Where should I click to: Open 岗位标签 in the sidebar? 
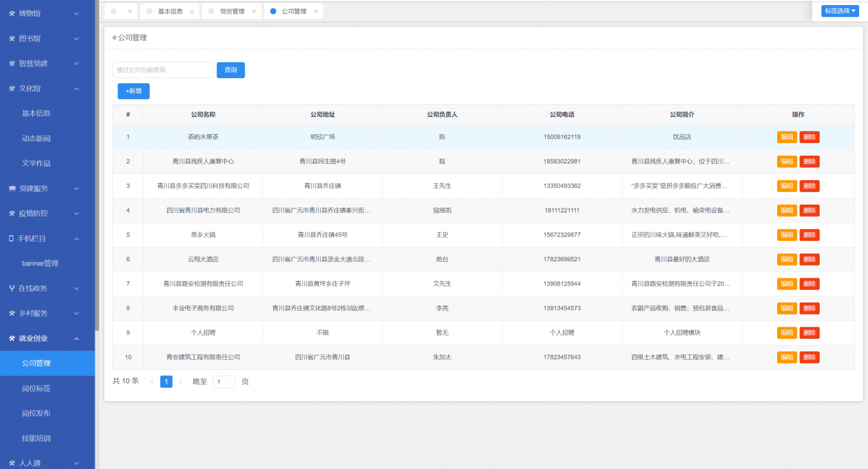pyautogui.click(x=36, y=388)
